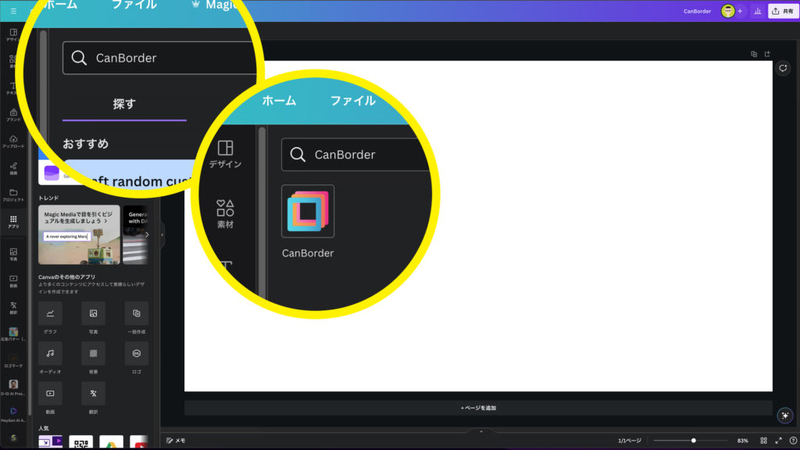
Task: Open the オーディオ (audio) app tile
Action: [x=50, y=353]
